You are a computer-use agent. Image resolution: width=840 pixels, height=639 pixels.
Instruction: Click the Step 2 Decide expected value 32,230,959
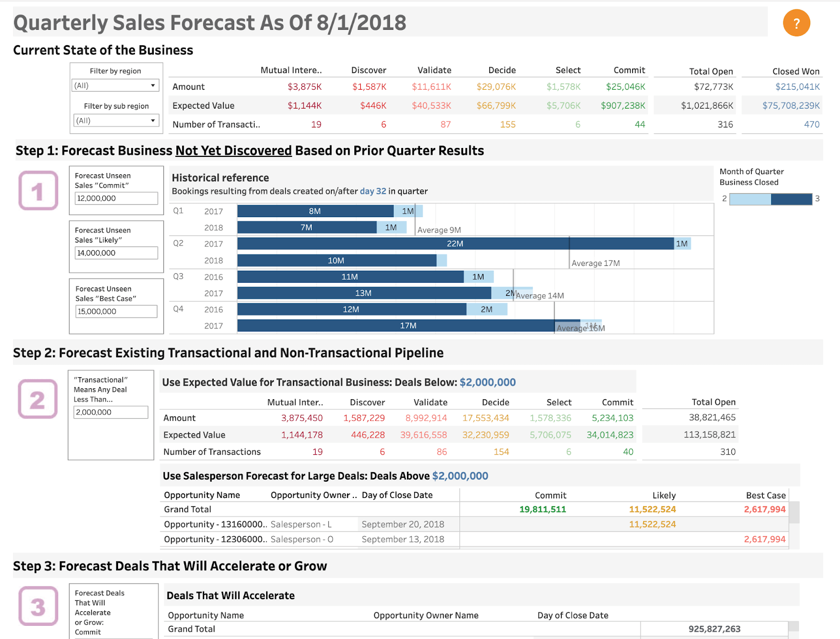pyautogui.click(x=486, y=434)
